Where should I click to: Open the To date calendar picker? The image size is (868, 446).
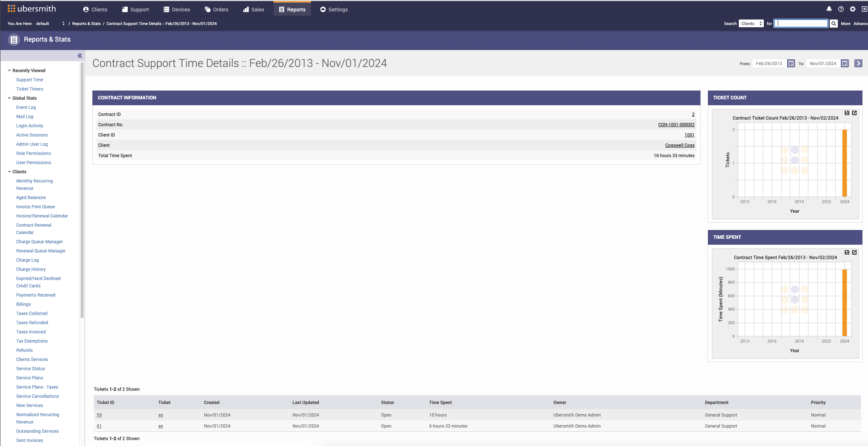(x=845, y=63)
